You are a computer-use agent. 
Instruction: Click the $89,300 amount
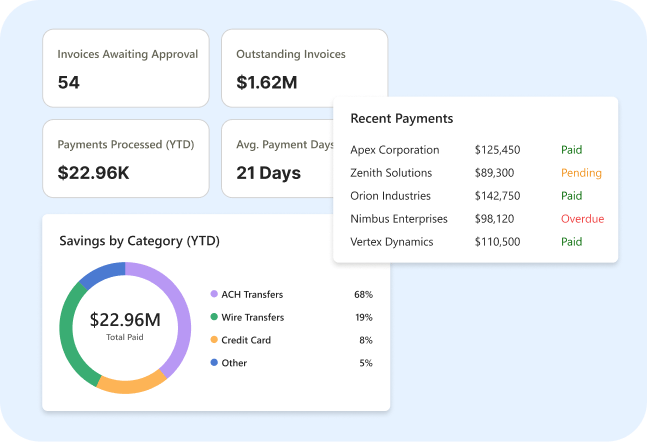[494, 173]
